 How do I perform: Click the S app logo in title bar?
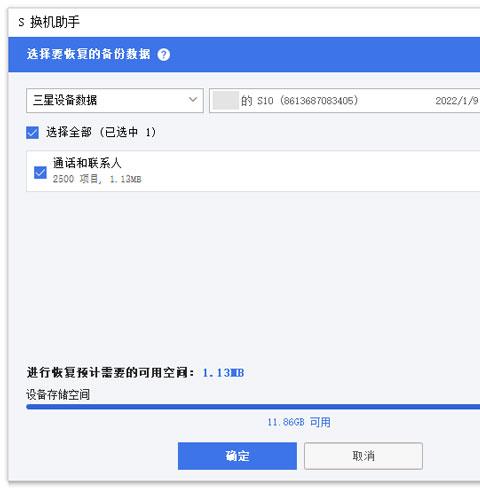click(x=21, y=22)
